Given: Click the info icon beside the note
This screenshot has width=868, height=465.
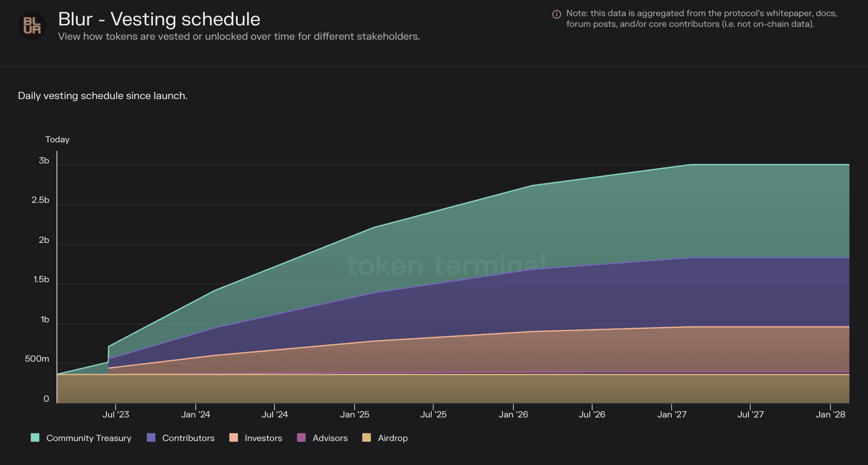Looking at the screenshot, I should coord(557,14).
